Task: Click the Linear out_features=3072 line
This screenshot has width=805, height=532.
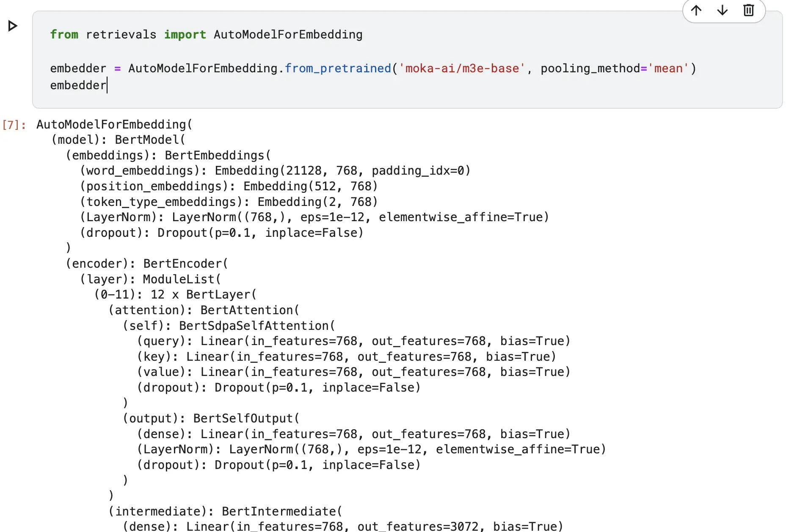Action: tap(343, 526)
